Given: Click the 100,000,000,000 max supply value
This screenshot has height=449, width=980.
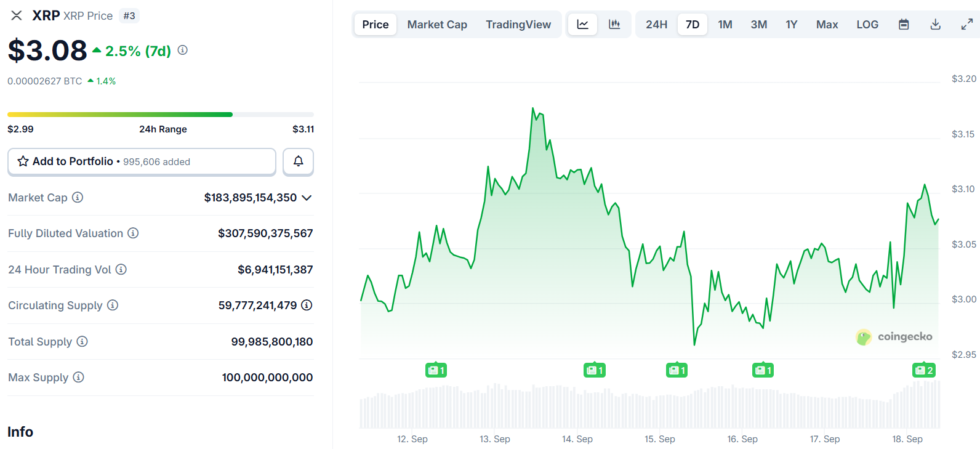Looking at the screenshot, I should pos(267,378).
